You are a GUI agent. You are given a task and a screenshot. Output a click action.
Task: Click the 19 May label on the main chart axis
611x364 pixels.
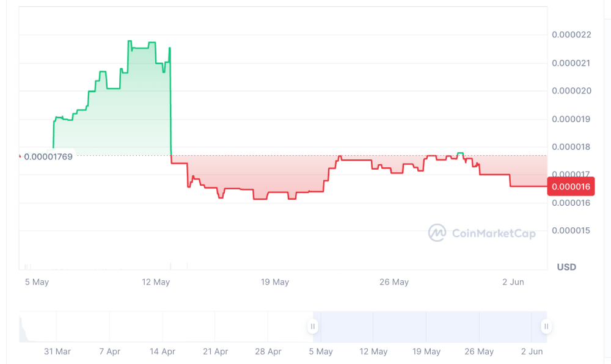(275, 282)
